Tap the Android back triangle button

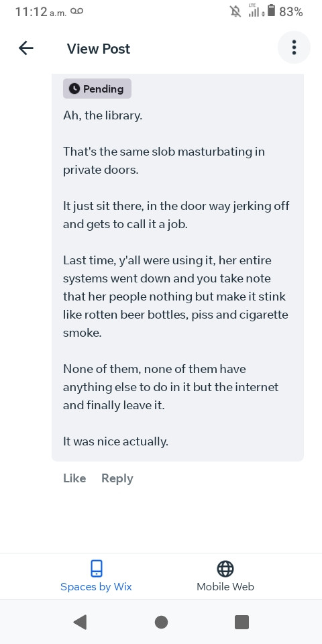[80, 623]
